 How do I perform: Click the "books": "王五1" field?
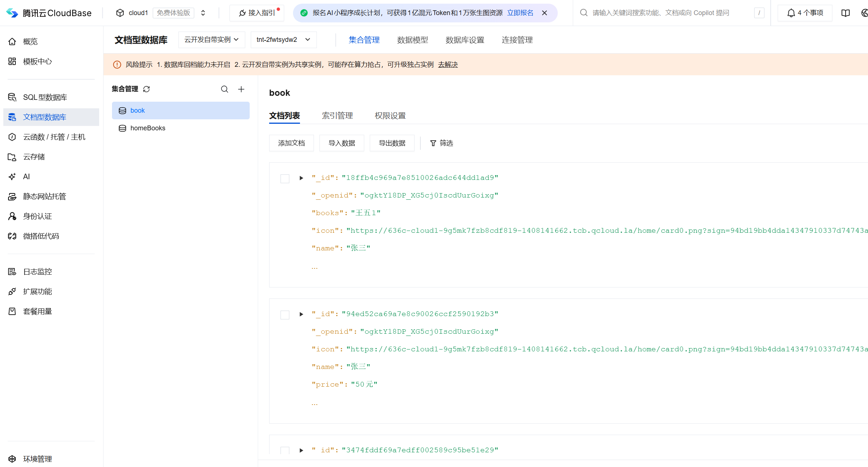click(x=346, y=213)
